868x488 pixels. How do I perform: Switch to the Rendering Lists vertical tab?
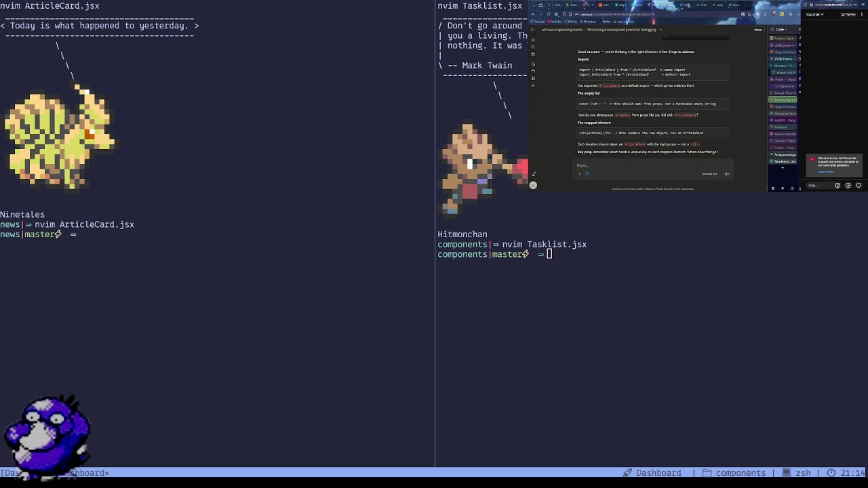pyautogui.click(x=783, y=161)
